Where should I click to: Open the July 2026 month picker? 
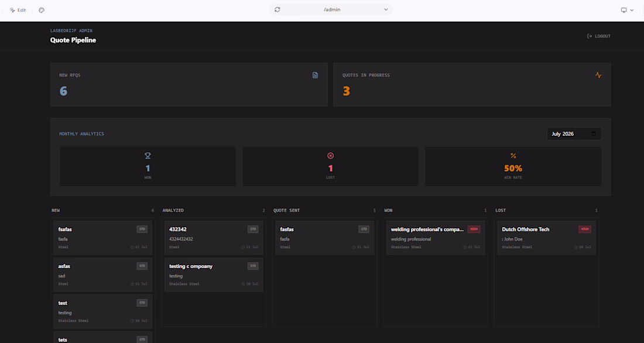coord(574,134)
